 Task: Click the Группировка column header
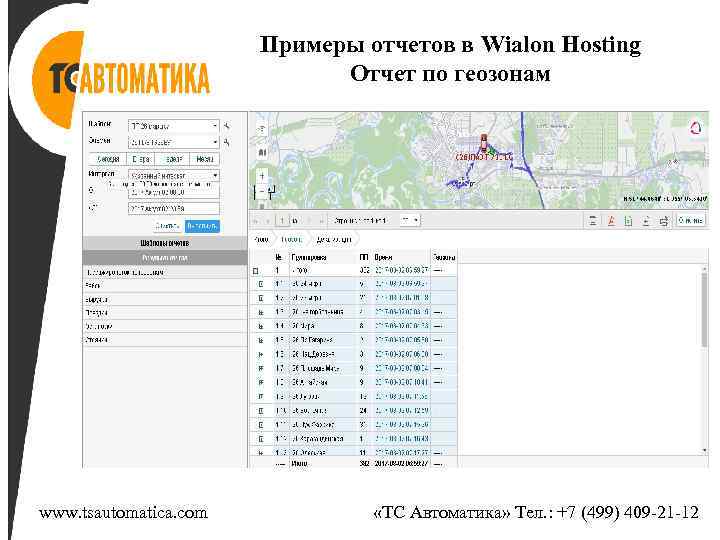pos(309,258)
